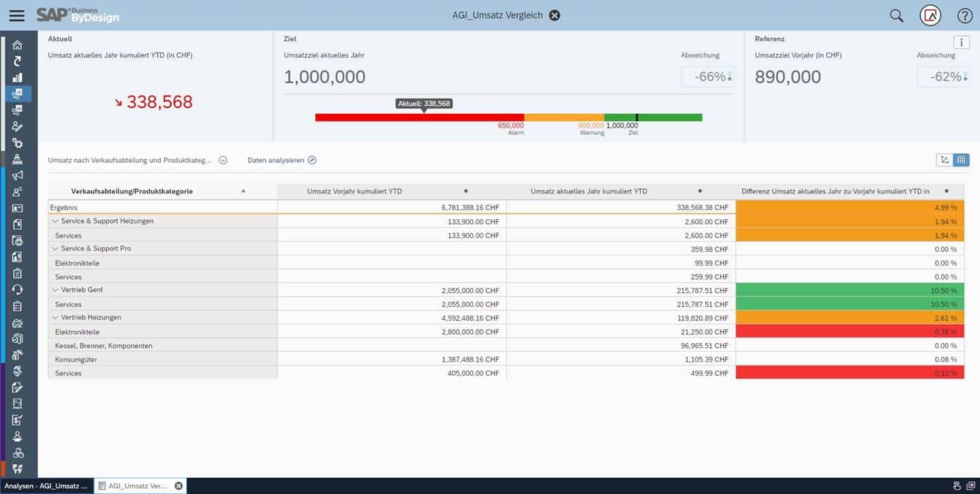Click the bar chart icon in sidebar
The width and height of the screenshot is (980, 494).
coord(18,77)
